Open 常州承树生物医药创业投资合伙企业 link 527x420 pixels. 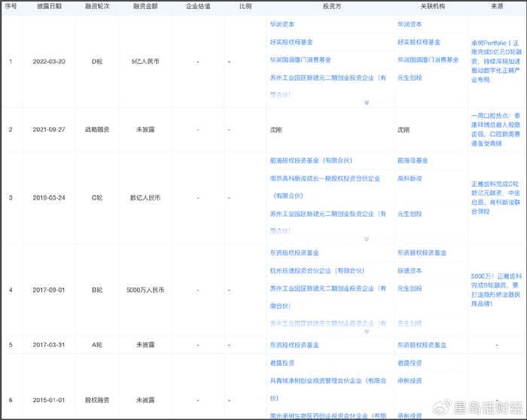point(328,416)
